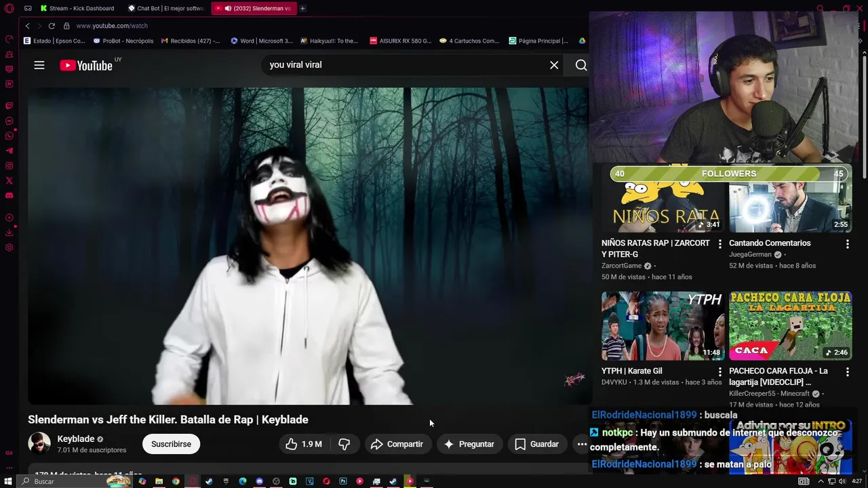Open sidebar settings gear
868x488 pixels.
[x=9, y=247]
